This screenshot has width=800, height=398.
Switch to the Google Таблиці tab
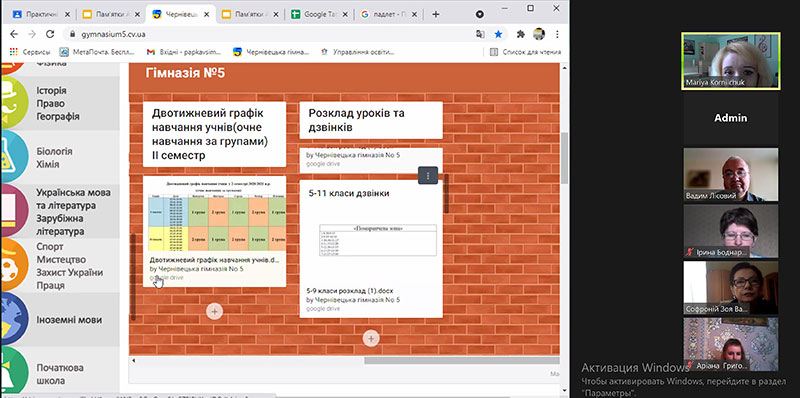coord(317,14)
